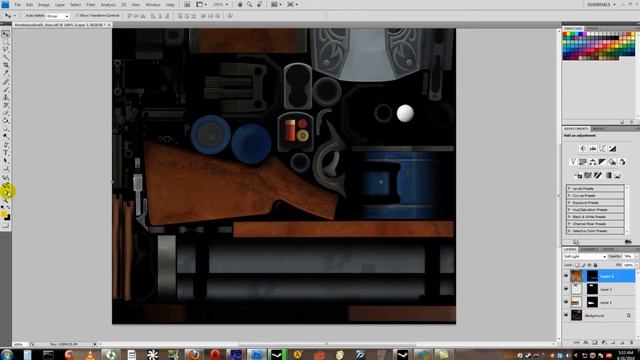Viewport: 640px width, 360px height.
Task: Click the Black & White adjustment icon
Action: coord(602,162)
